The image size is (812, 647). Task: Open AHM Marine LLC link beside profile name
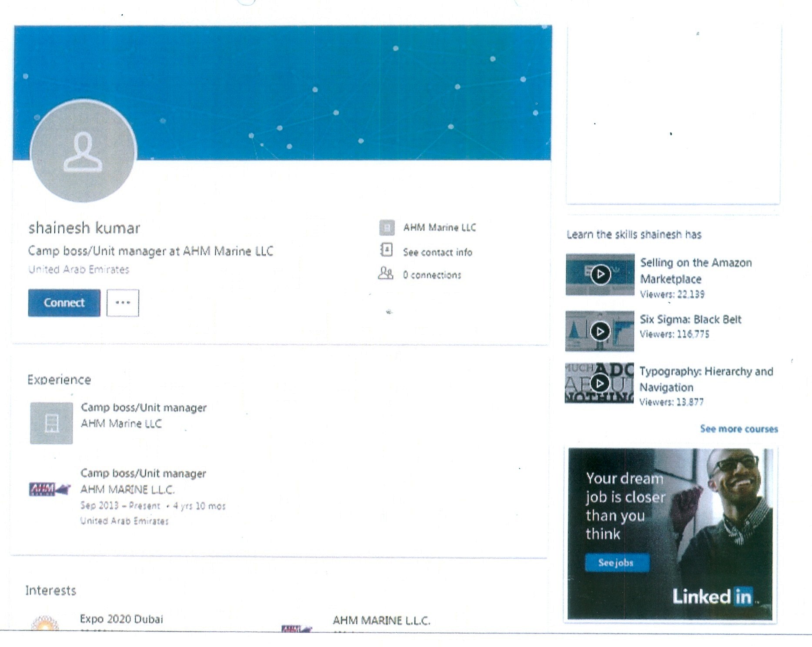tap(439, 227)
